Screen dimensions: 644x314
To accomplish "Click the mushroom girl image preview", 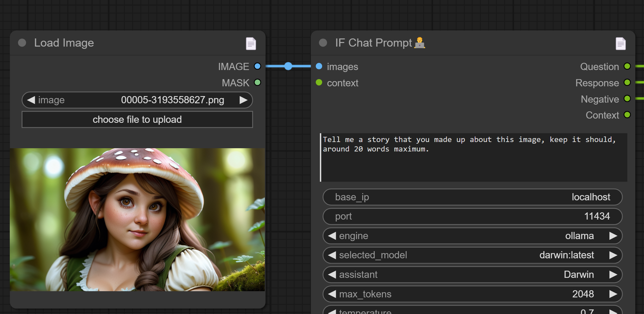I will (x=137, y=220).
